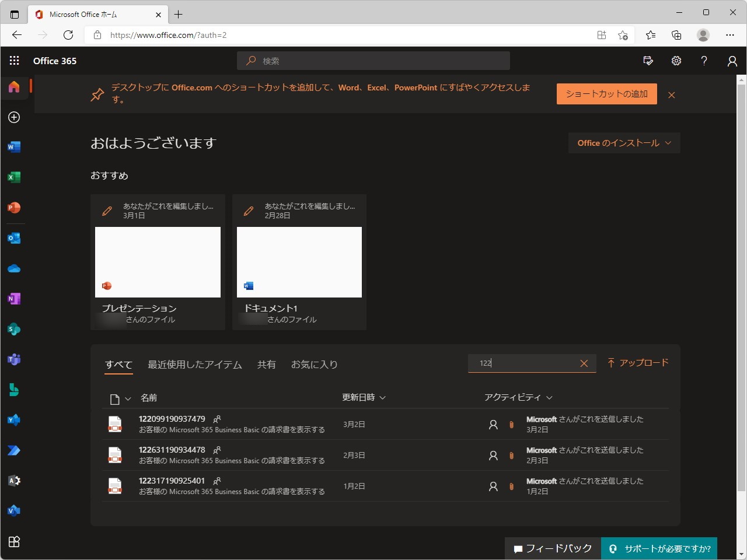
Task: Open Word from the app sidebar
Action: [x=14, y=147]
